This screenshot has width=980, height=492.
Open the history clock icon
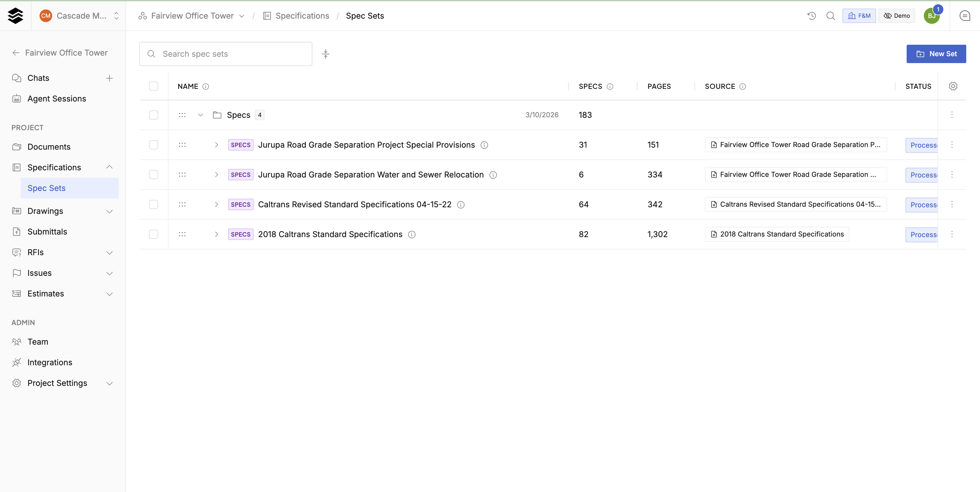coord(812,15)
